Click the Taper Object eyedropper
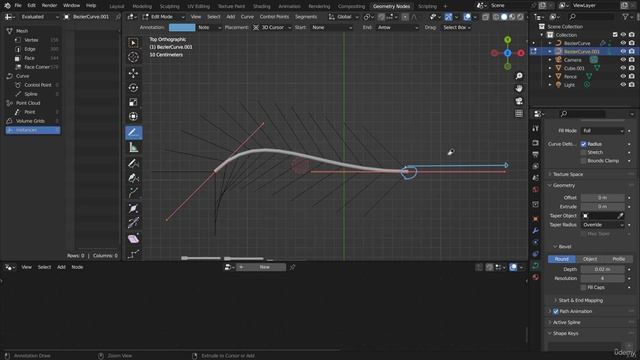Image resolution: width=640 pixels, height=360 pixels. pyautogui.click(x=620, y=216)
